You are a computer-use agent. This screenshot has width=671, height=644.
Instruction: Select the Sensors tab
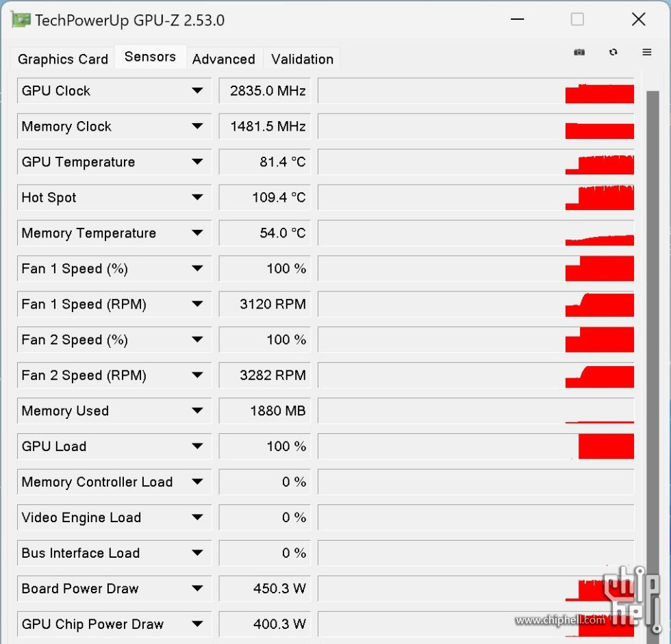pyautogui.click(x=150, y=56)
